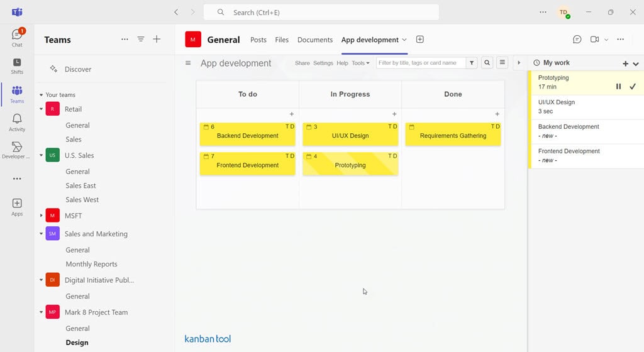This screenshot has width=644, height=352.
Task: Expand the MSFT team
Action: tap(41, 216)
